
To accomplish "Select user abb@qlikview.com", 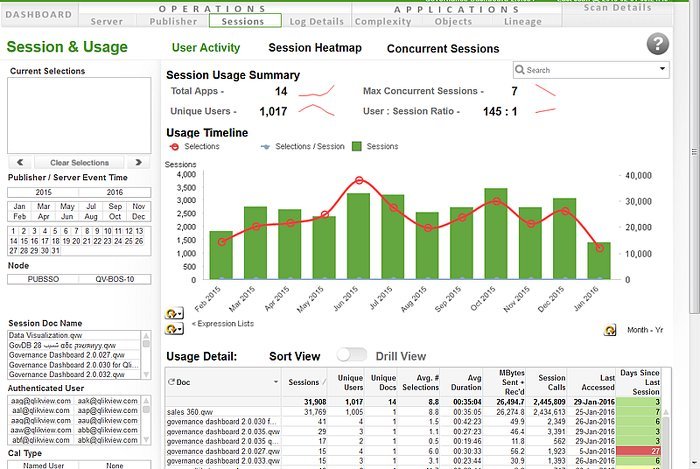I will [107, 430].
